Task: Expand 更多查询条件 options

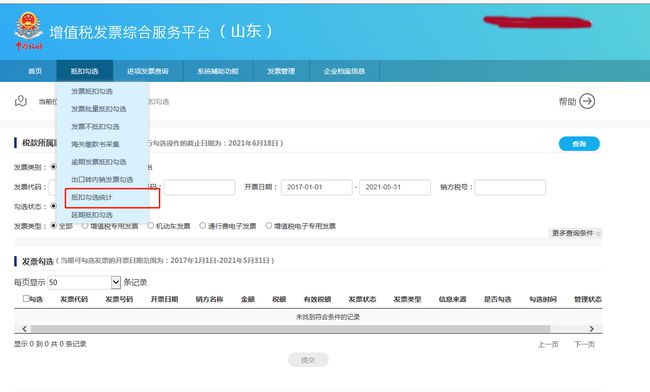Action: 576,233
